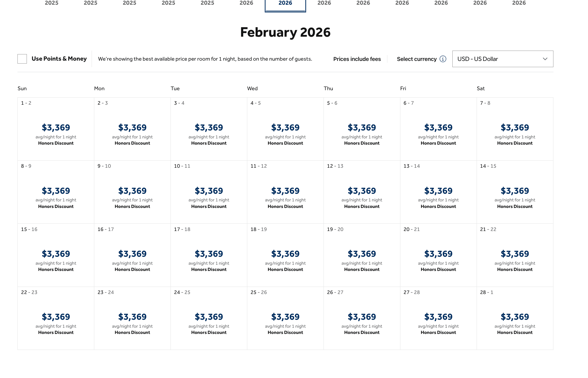
Task: Choose the Wednesday 25 - 26 date cell
Action: [285, 318]
